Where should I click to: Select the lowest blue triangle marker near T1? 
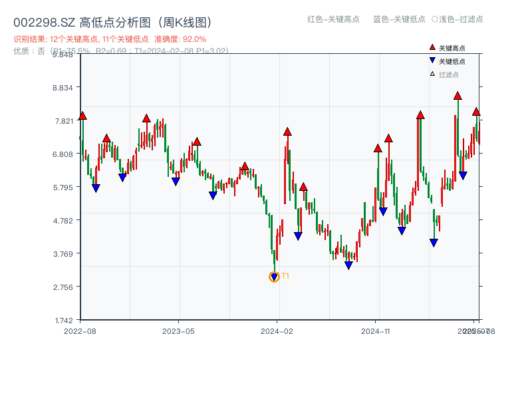tap(274, 275)
